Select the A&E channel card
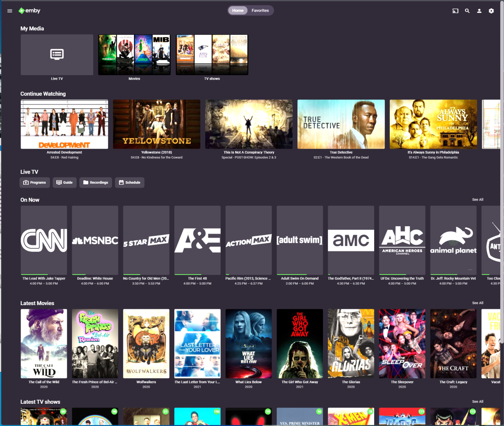 (x=197, y=240)
